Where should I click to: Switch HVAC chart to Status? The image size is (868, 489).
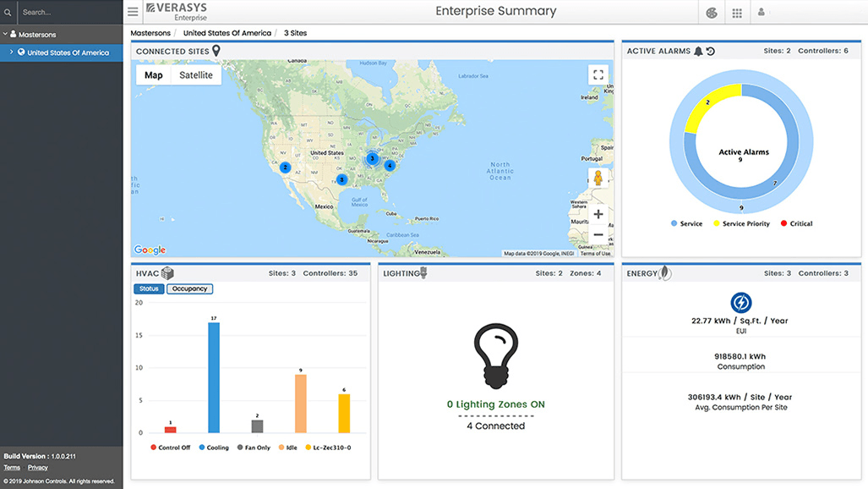pyautogui.click(x=149, y=288)
